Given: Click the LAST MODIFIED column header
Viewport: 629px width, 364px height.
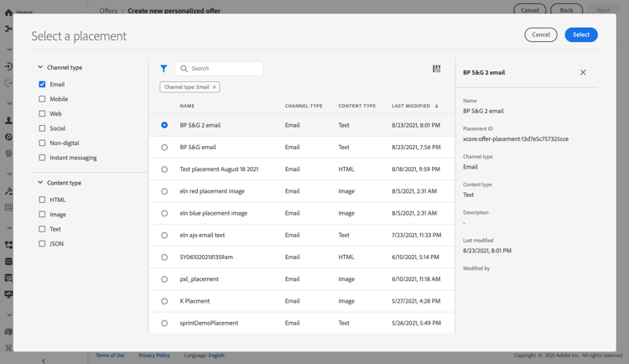Looking at the screenshot, I should pyautogui.click(x=411, y=106).
